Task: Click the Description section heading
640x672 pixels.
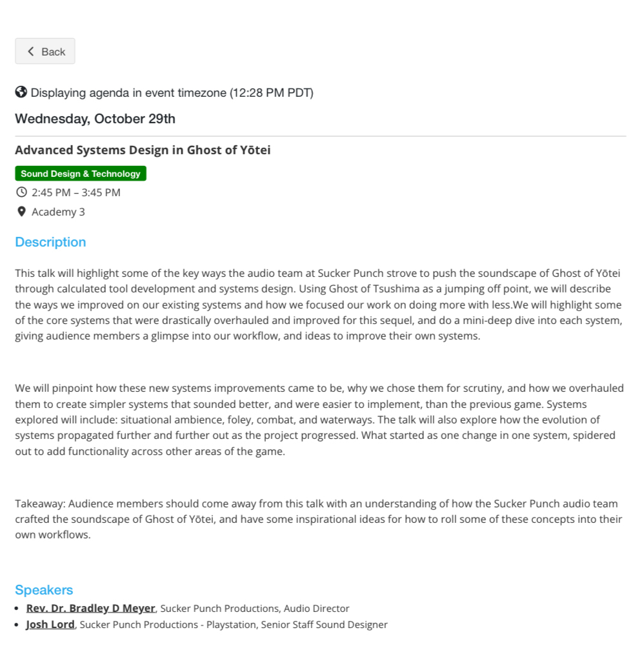Action: point(50,242)
